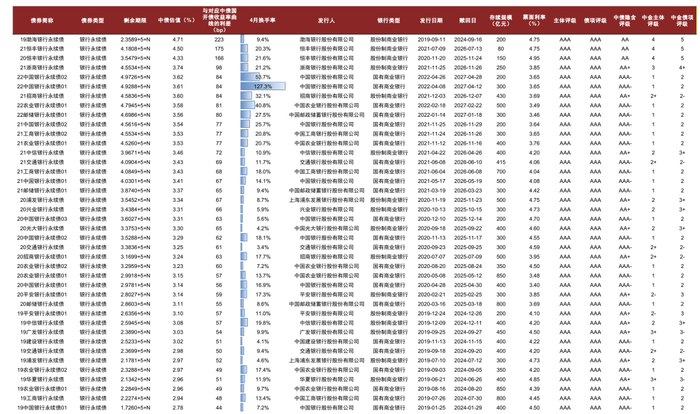Select the 中金债项评级 column header
The width and height of the screenshot is (700, 414).
coord(682,21)
